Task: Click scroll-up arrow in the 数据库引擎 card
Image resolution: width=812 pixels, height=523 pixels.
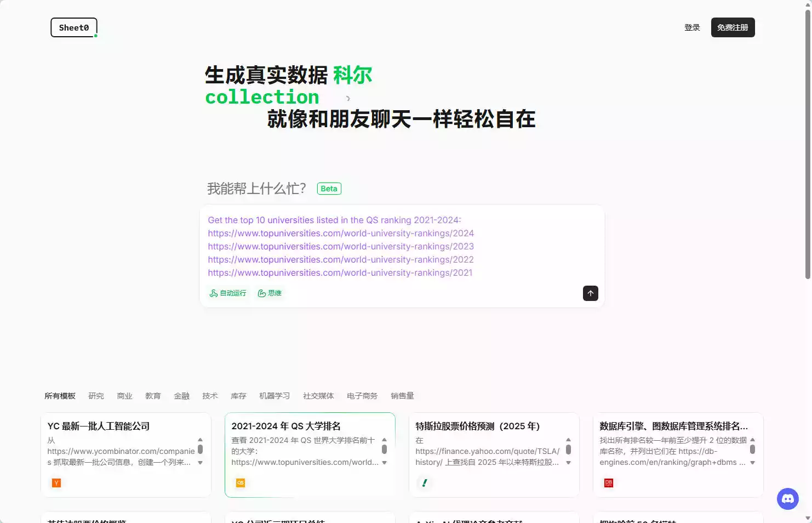Action: pyautogui.click(x=753, y=440)
